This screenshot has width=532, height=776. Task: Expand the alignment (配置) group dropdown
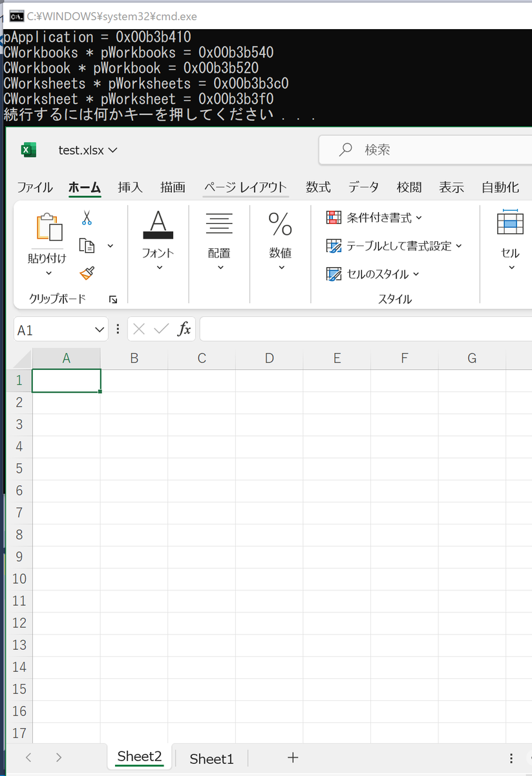pos(220,268)
